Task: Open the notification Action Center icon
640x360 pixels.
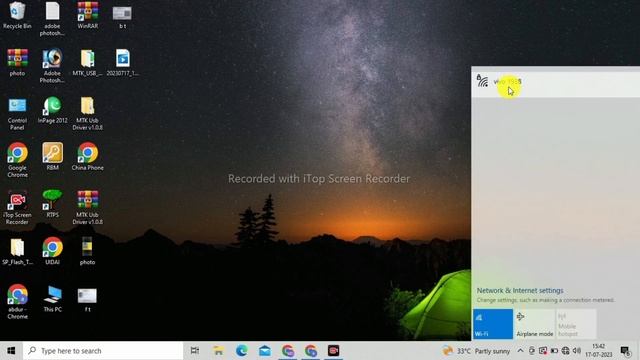Action: point(625,351)
